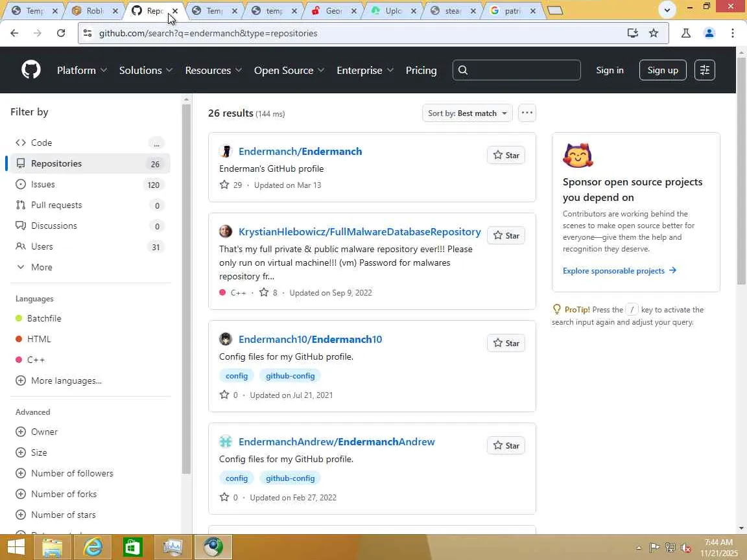
Task: Open Endermanch/Endermanch repository link
Action: click(300, 152)
